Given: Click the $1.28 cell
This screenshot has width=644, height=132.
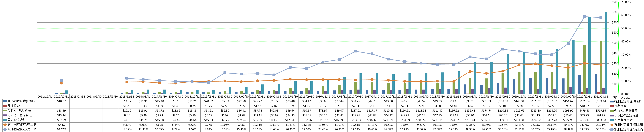Looking at the screenshot, I should point(127,106).
